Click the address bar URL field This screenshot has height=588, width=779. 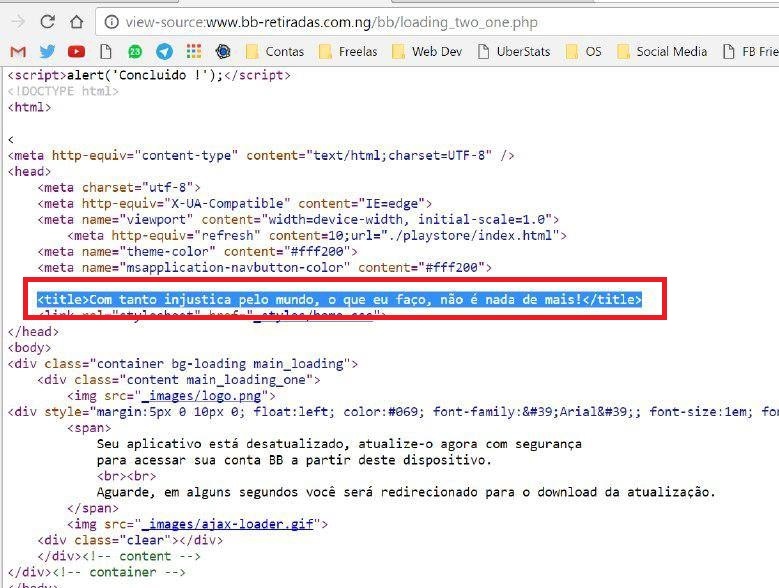pyautogui.click(x=437, y=22)
